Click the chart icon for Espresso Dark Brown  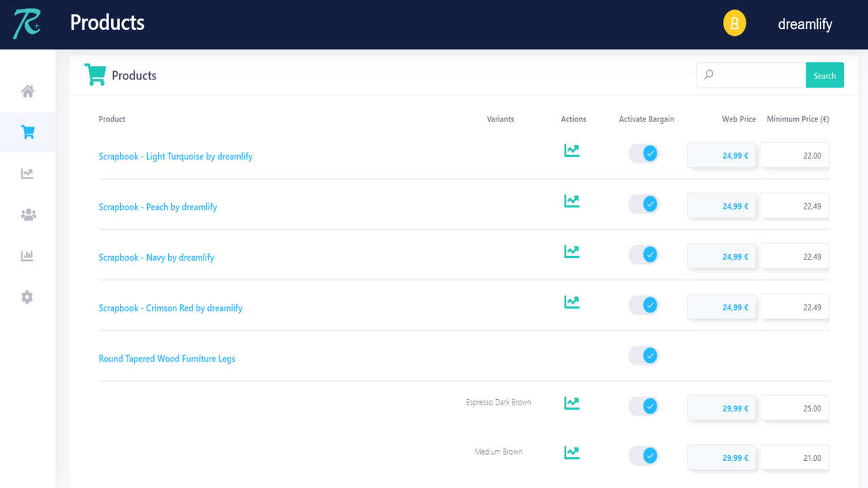coord(572,403)
